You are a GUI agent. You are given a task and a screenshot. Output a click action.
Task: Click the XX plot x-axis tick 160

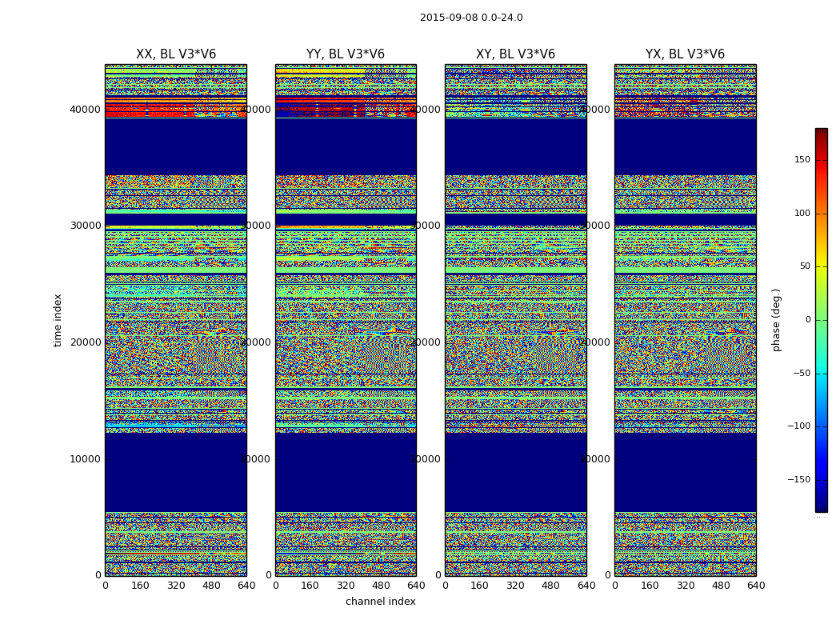(x=140, y=586)
